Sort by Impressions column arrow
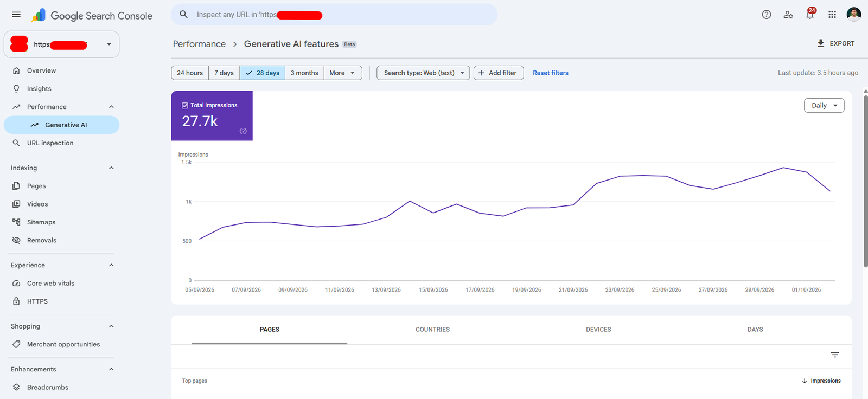 click(805, 381)
